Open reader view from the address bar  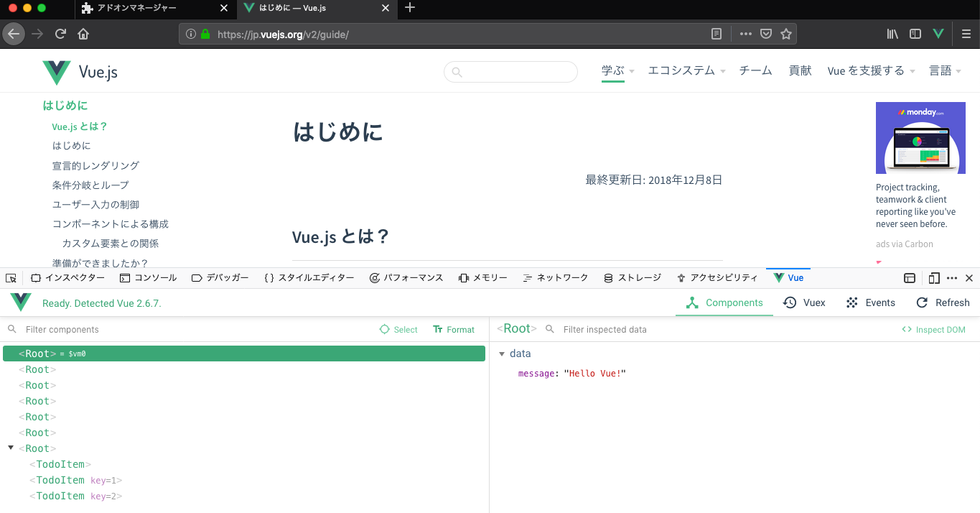tap(716, 33)
